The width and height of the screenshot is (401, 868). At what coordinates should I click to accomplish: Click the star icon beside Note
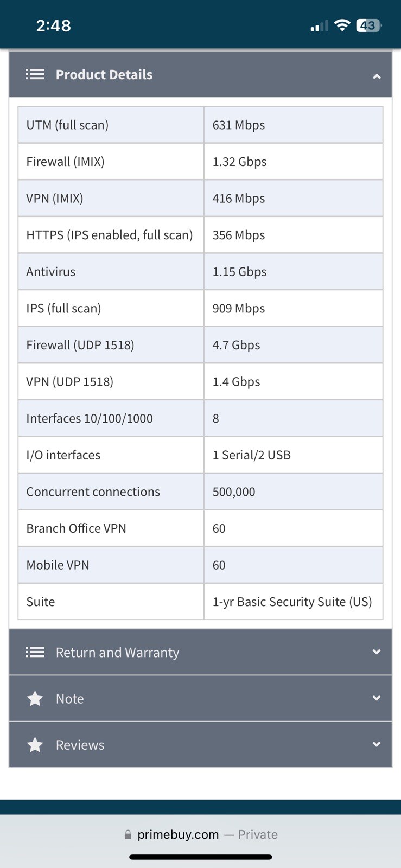[x=35, y=699]
